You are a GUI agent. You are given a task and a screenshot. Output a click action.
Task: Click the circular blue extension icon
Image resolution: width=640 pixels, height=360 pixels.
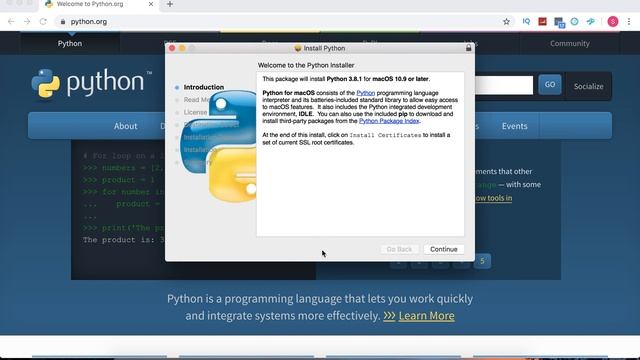(x=574, y=21)
